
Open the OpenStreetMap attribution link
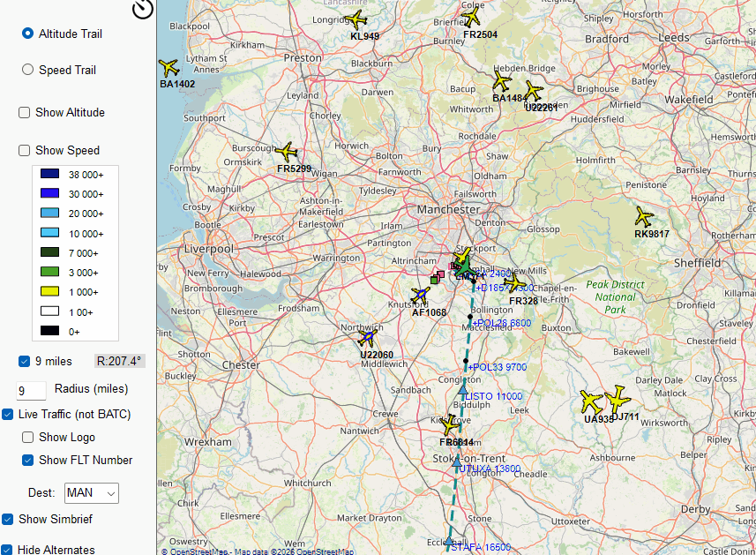[x=199, y=551]
